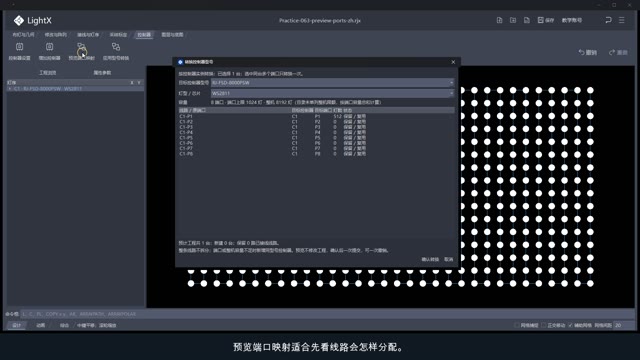The width and height of the screenshot is (640, 360).
Task: Click the file name Practice-063-preview-ports-zh.rjx
Action: 320,20
